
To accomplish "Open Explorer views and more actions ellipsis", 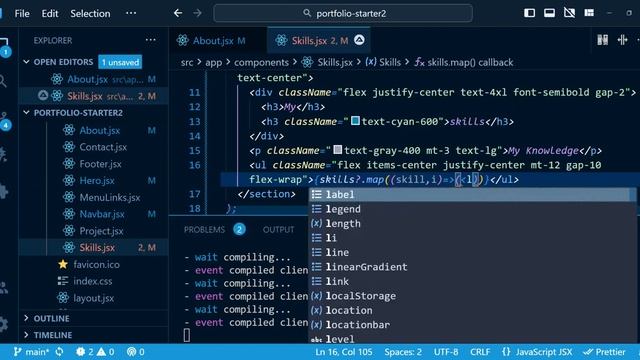I will tap(151, 40).
